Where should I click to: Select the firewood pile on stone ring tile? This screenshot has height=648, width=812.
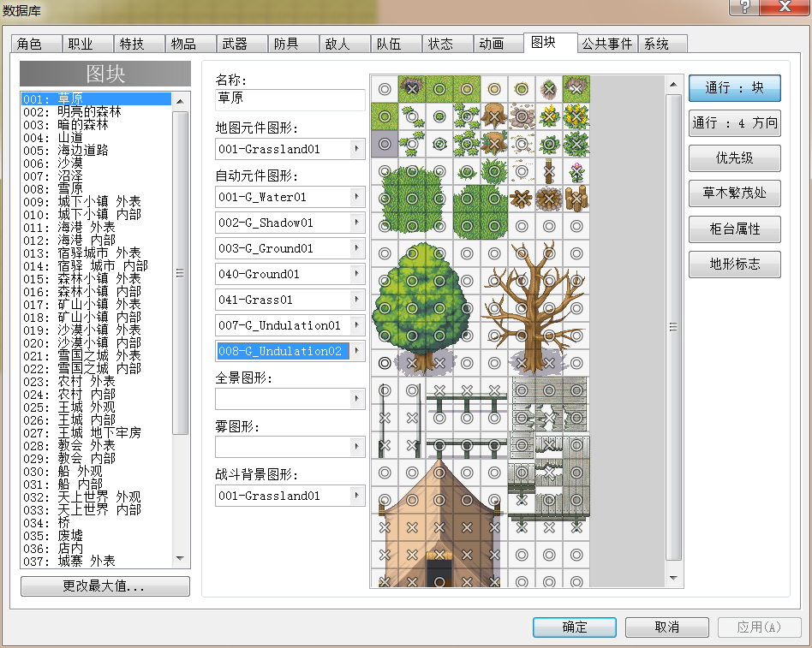(549, 199)
